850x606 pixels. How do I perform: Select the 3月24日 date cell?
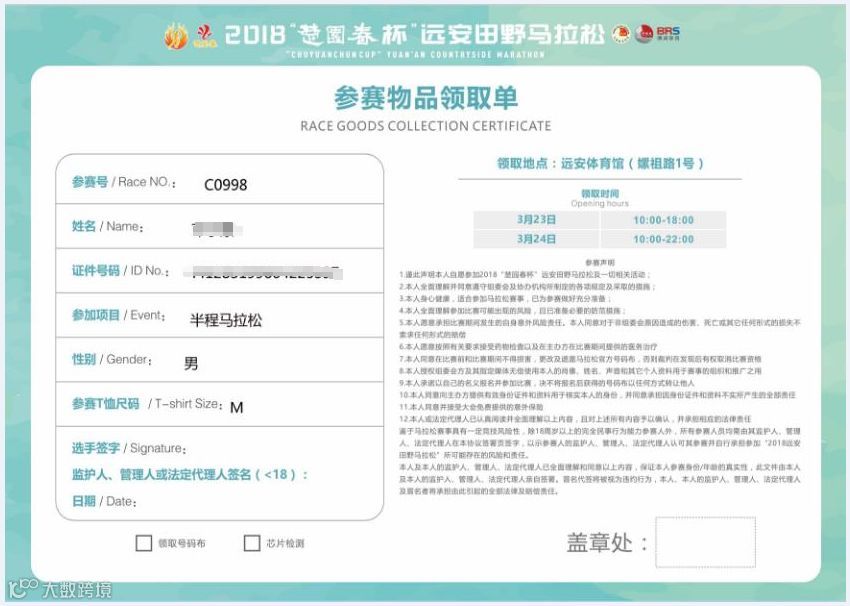[x=536, y=239]
